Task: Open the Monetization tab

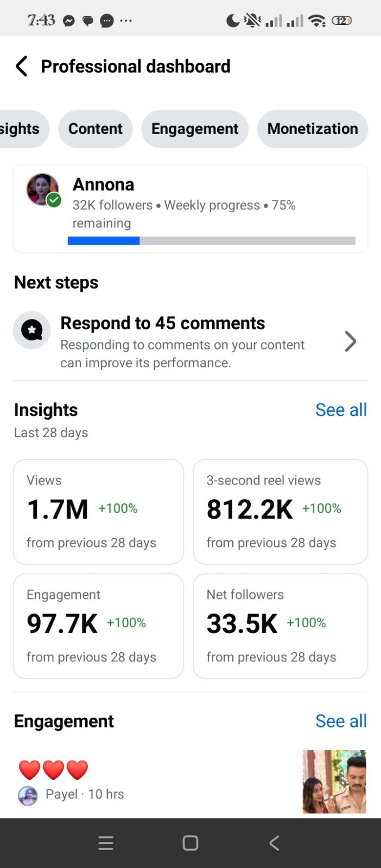Action: (x=313, y=129)
